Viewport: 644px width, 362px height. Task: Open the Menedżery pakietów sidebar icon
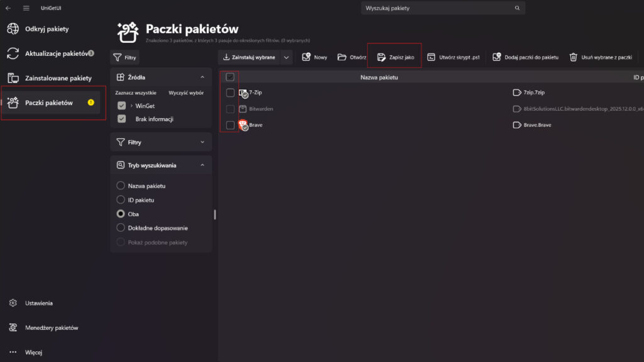11,327
